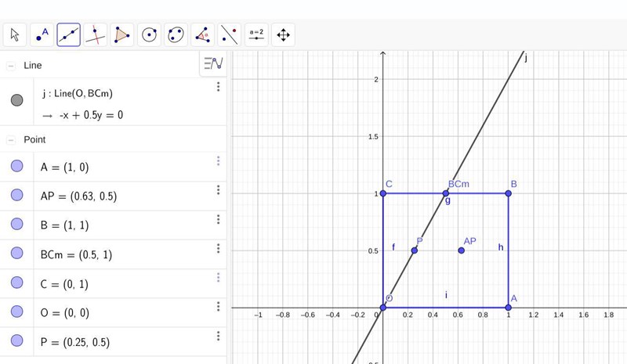
Task: Open the three-dot menu for point C
Action: (218, 278)
